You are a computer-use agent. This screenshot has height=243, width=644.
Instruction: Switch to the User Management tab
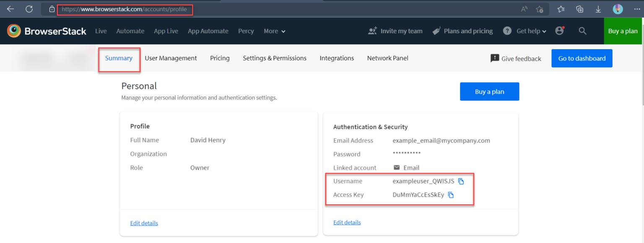click(171, 58)
